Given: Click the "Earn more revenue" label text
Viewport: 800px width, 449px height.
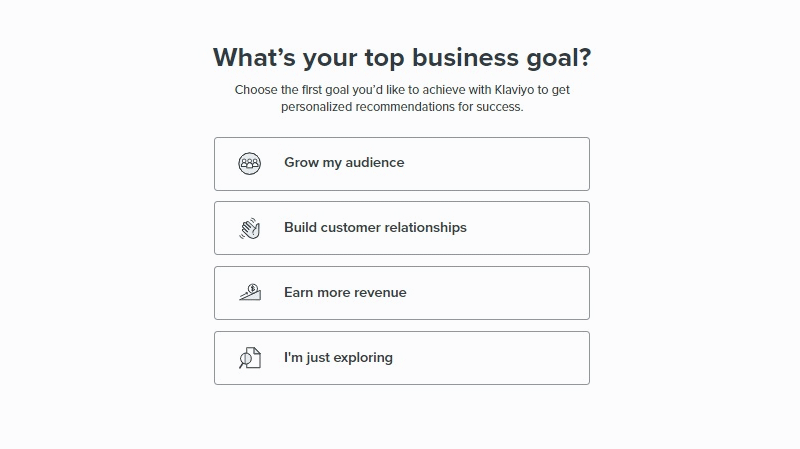Looking at the screenshot, I should [x=345, y=293].
